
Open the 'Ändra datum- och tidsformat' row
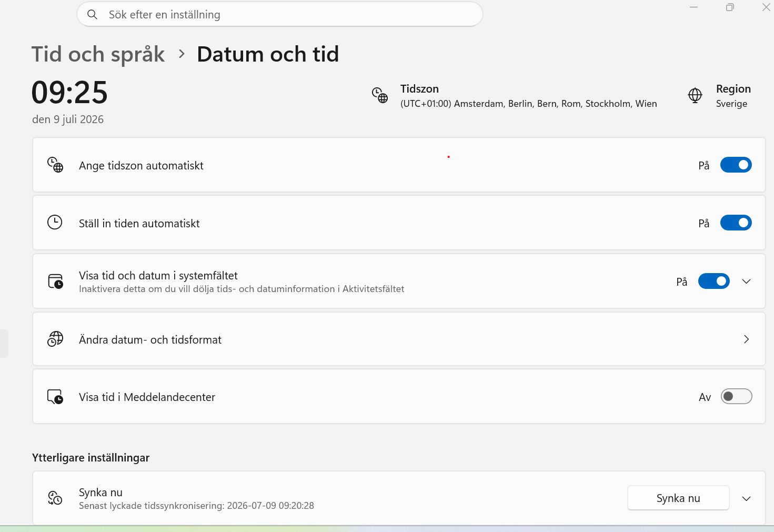tap(399, 339)
